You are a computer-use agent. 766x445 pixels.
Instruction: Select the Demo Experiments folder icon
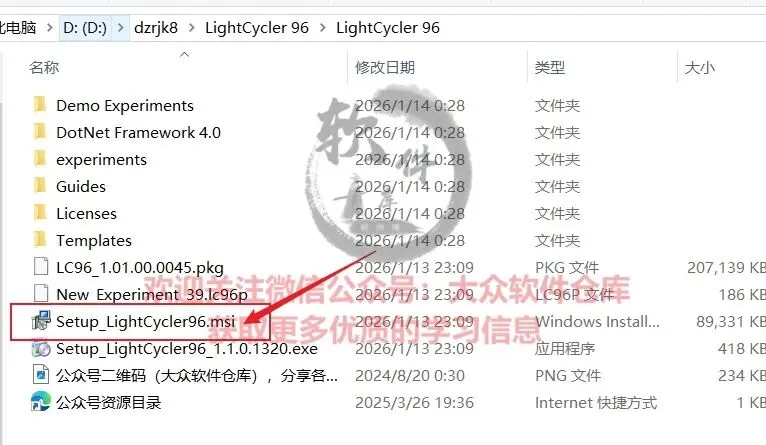click(40, 105)
